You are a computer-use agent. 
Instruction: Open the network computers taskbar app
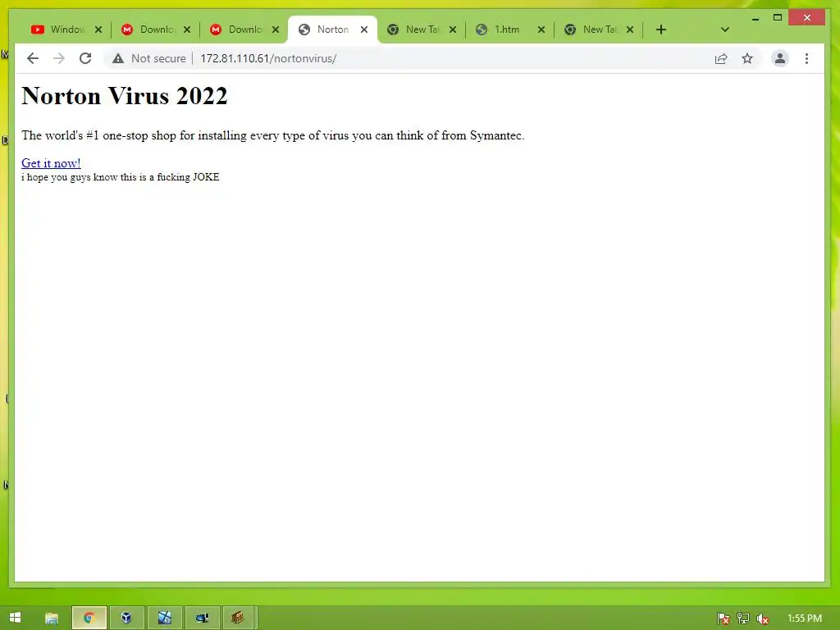coord(202,619)
